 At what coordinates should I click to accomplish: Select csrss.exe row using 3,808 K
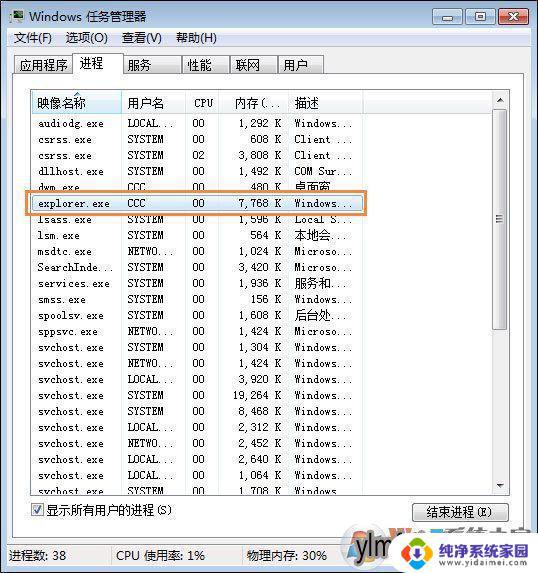coord(197,155)
